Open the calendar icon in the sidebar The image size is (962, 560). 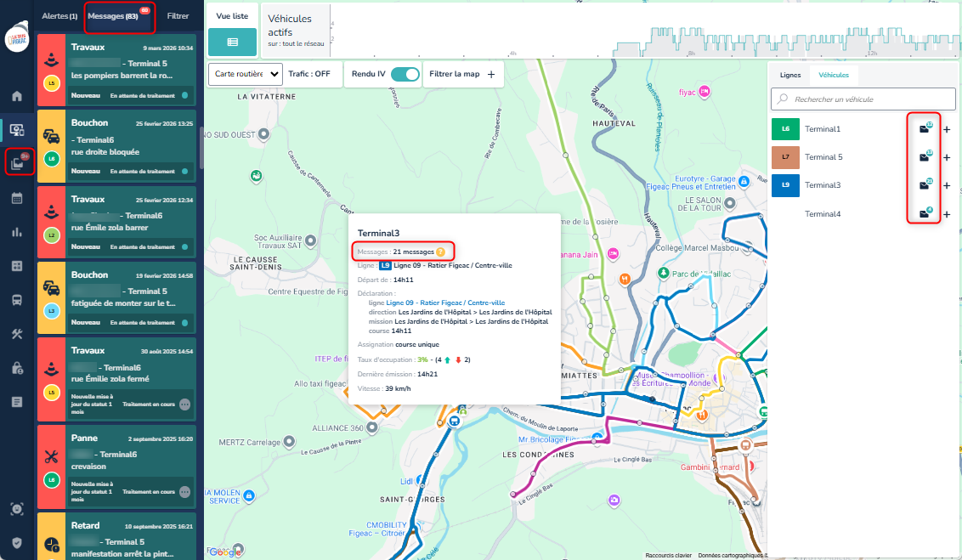17,197
